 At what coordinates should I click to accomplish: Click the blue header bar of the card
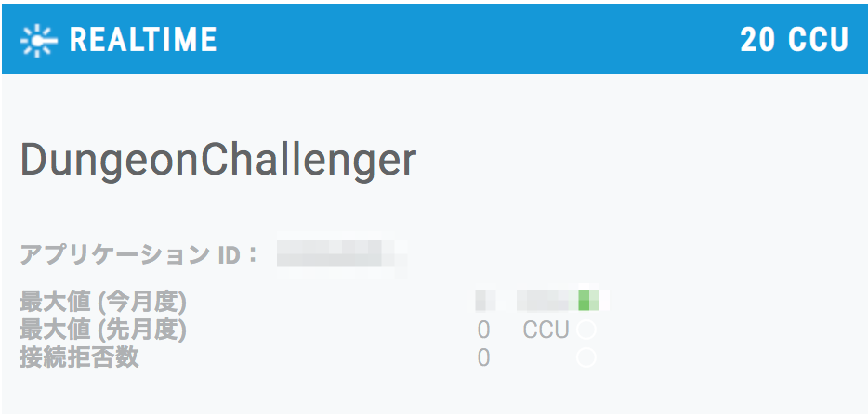tap(435, 39)
